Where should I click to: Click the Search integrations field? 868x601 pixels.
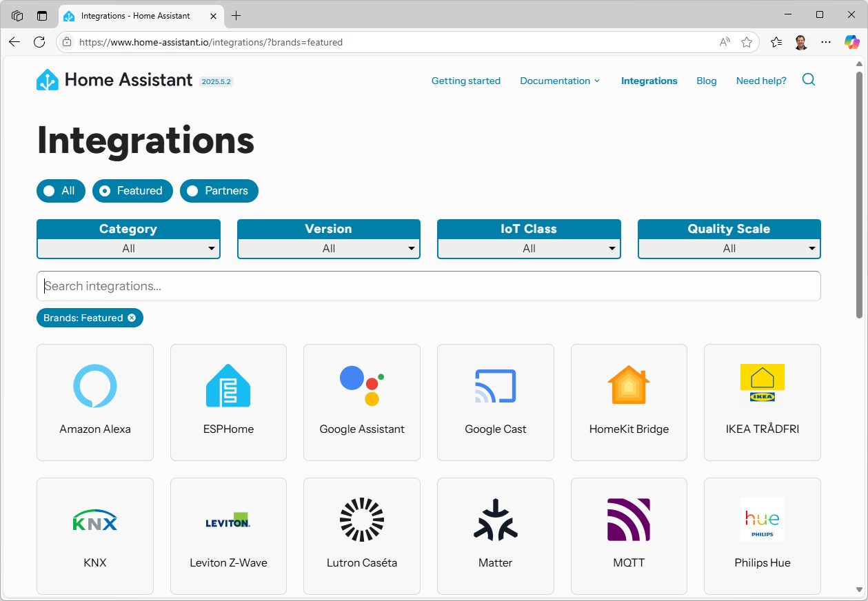pos(429,286)
